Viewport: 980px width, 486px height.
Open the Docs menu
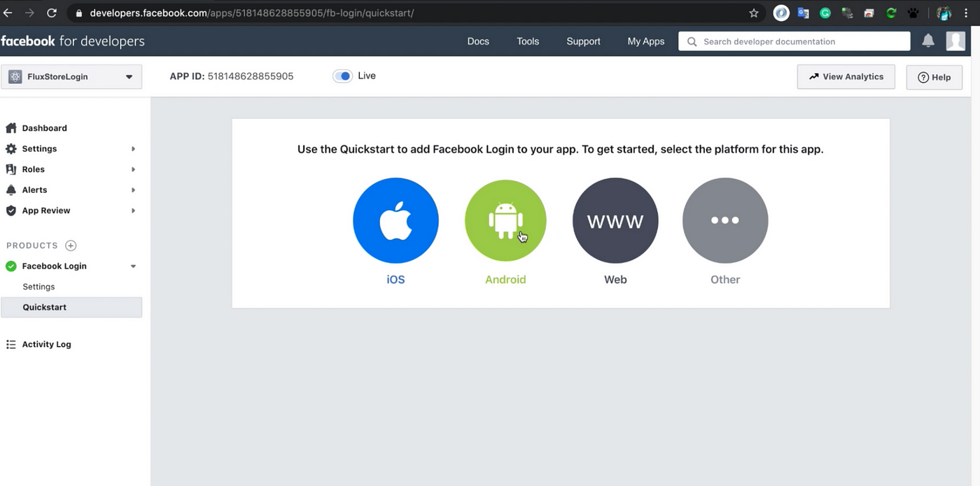coord(478,41)
